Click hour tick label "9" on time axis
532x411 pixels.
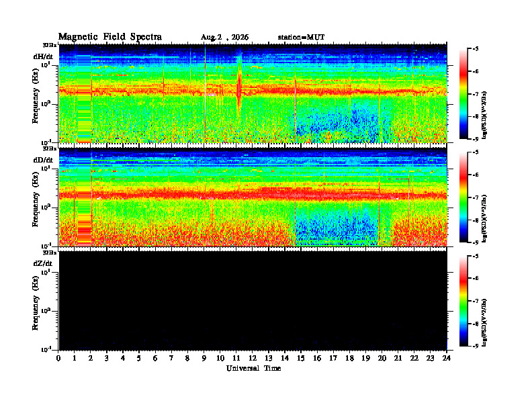tap(204, 359)
